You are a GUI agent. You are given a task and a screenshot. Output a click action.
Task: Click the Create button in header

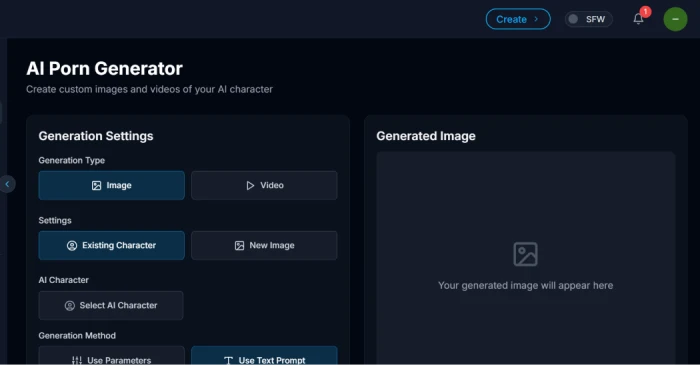(x=518, y=19)
